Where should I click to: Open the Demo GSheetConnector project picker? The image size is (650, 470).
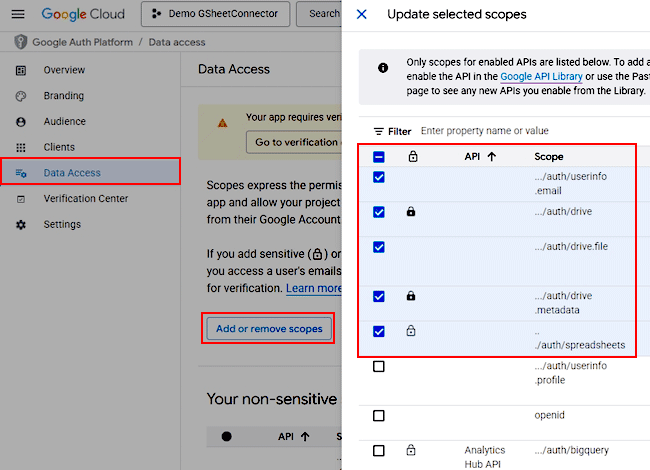(x=216, y=14)
